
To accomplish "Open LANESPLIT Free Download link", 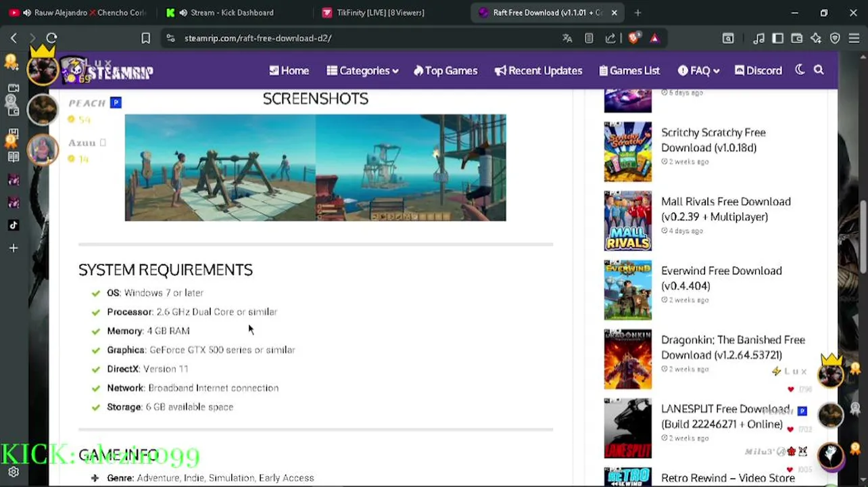I will point(725,416).
